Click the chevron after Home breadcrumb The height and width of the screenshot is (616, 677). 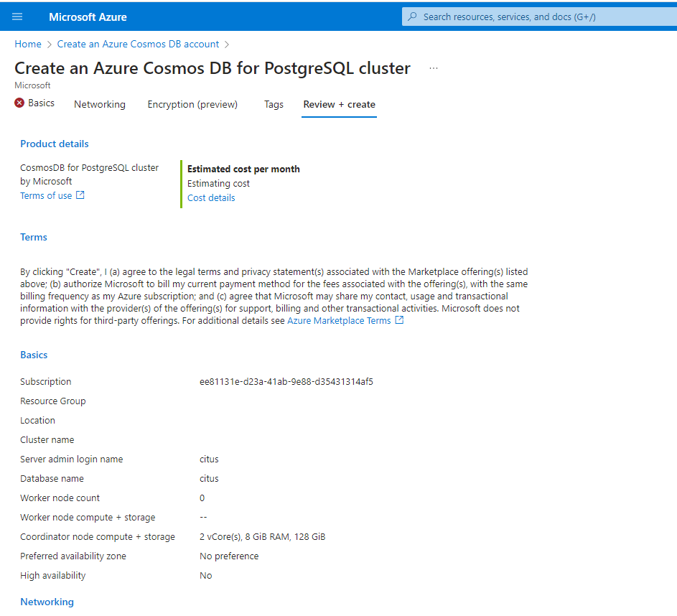[x=50, y=45]
